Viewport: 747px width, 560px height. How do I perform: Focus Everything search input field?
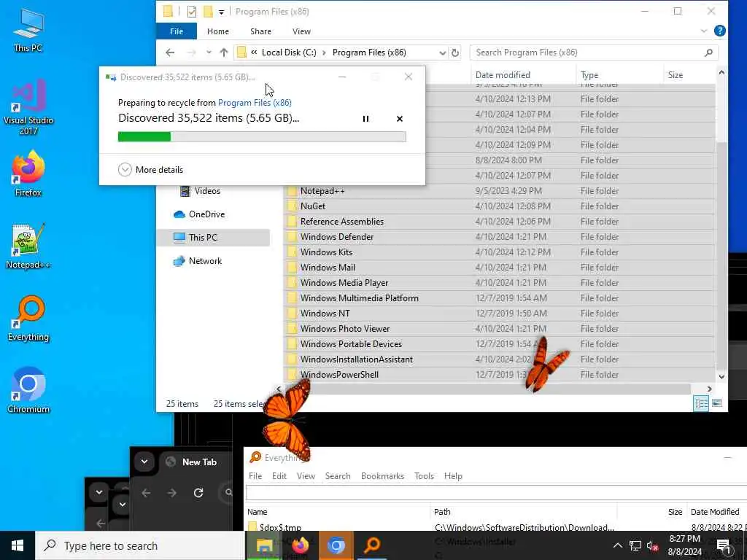point(495,492)
